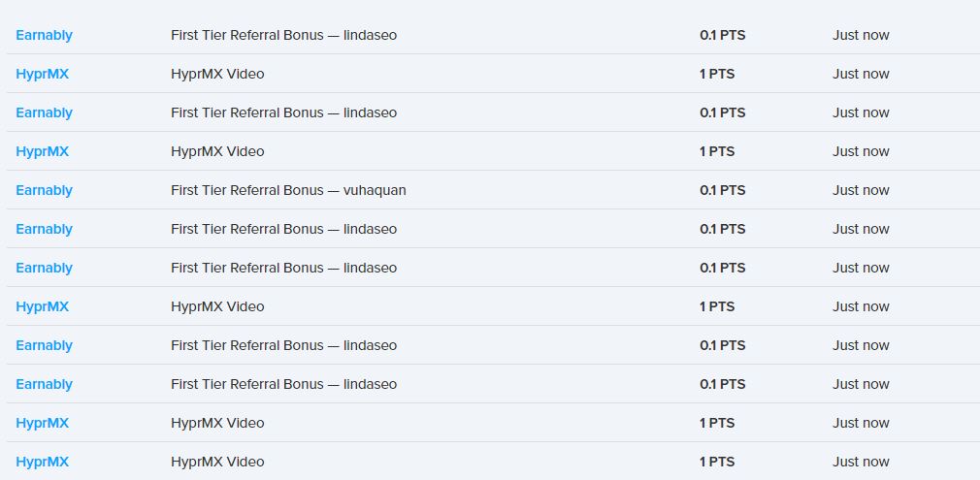Open the Earnably link in the tenth row

point(44,384)
